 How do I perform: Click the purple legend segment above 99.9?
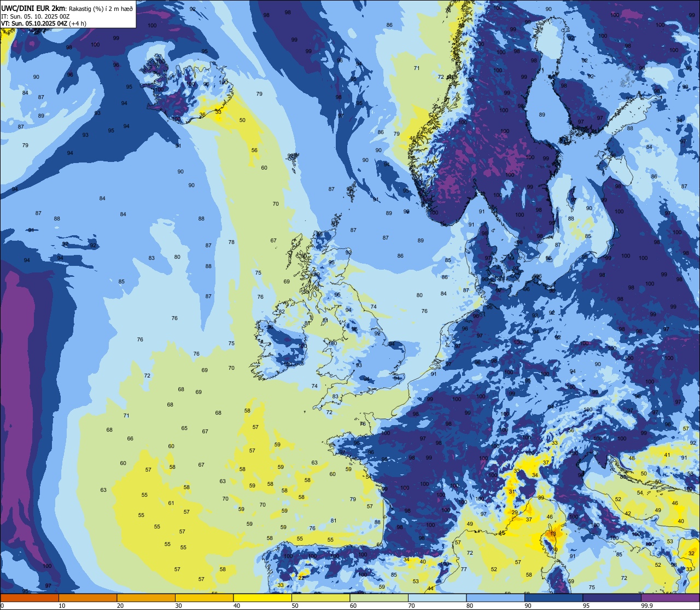tap(670, 597)
